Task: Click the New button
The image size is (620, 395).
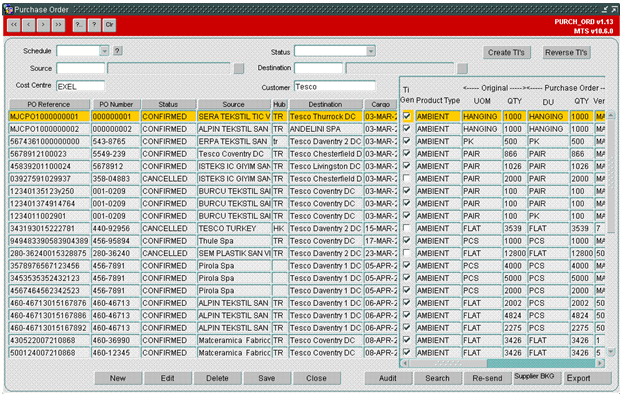Action: click(x=118, y=378)
